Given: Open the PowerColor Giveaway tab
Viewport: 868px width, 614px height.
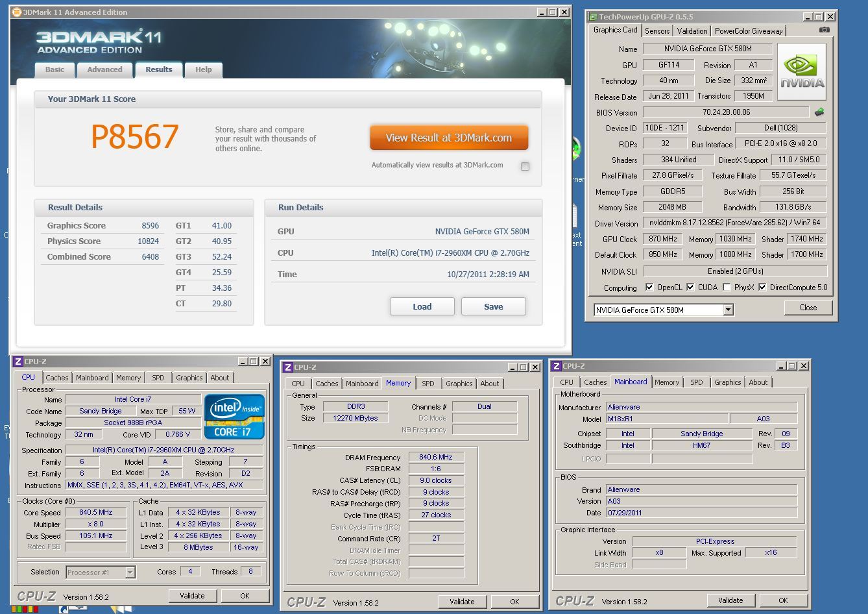Looking at the screenshot, I should 749,31.
